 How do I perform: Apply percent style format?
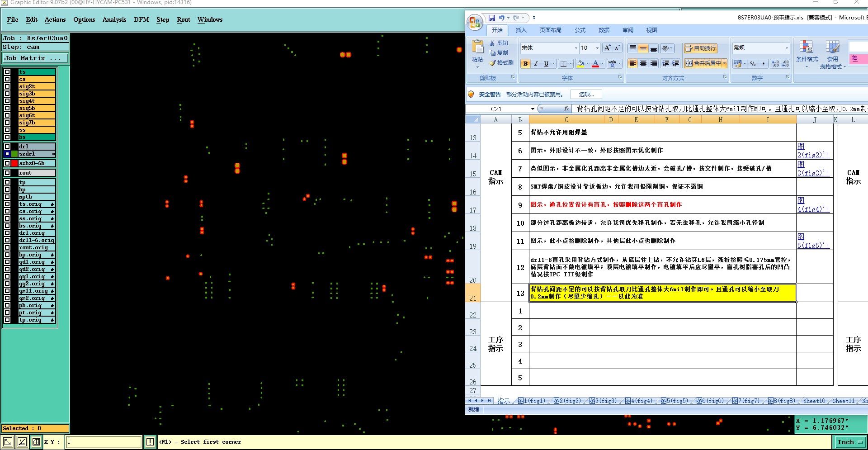[753, 64]
